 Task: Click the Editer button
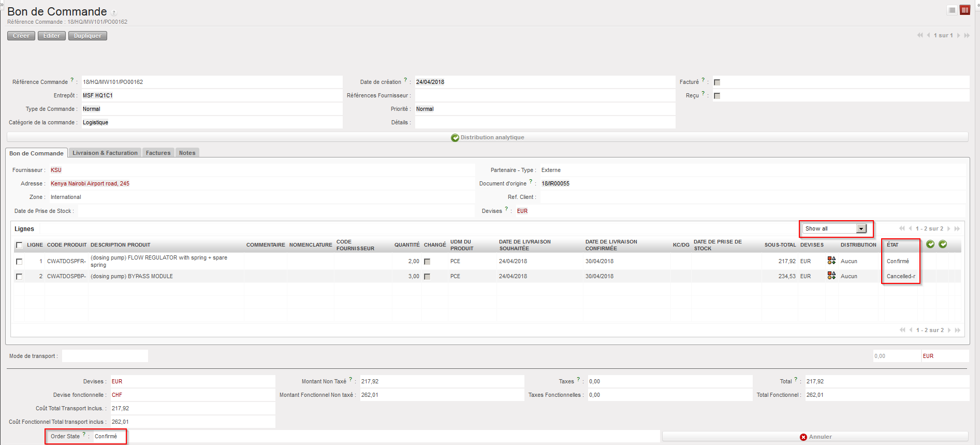52,36
